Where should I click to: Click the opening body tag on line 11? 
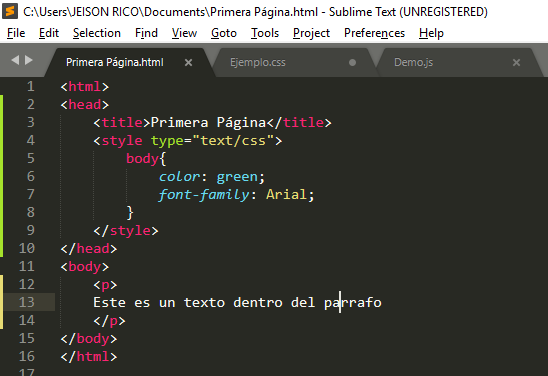(x=85, y=266)
